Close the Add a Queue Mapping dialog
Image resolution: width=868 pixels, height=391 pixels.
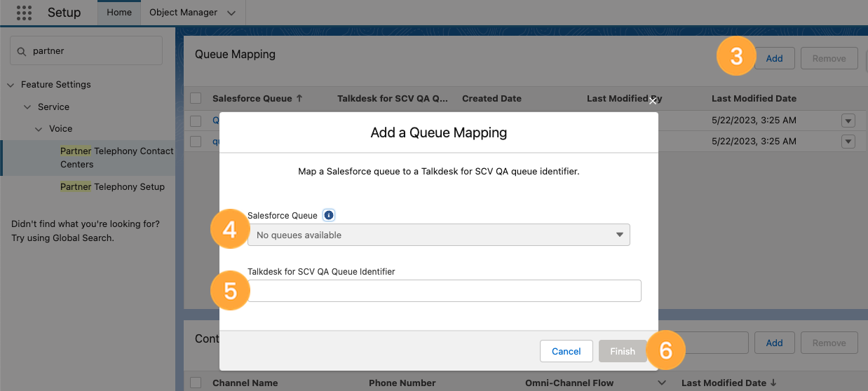pos(653,102)
